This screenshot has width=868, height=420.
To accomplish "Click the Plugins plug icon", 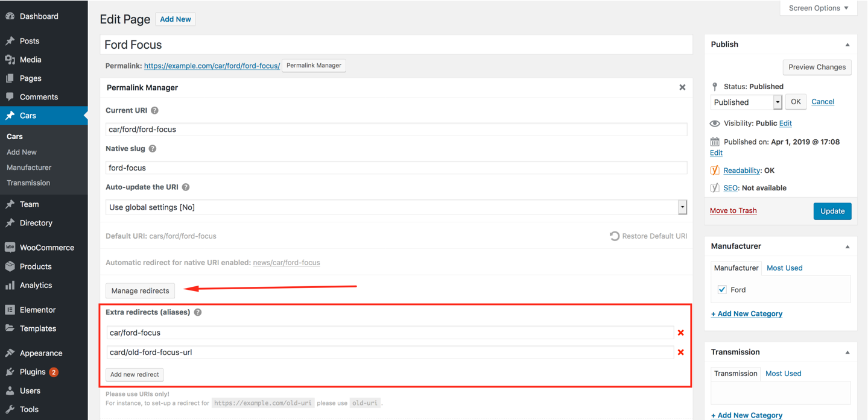I will click(x=10, y=372).
